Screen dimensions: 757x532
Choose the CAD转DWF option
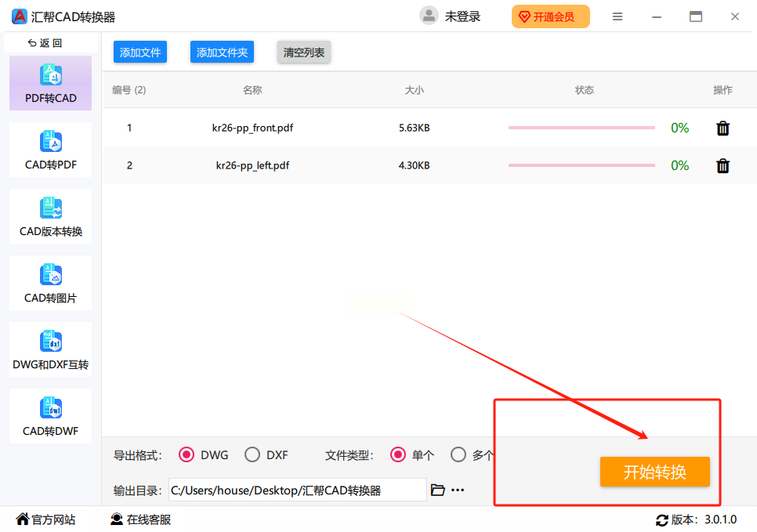pyautogui.click(x=51, y=416)
